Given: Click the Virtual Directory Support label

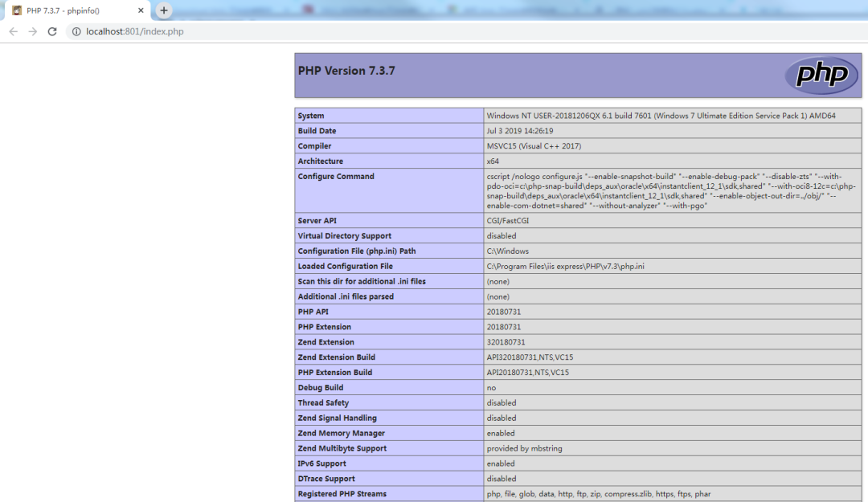Looking at the screenshot, I should [344, 236].
